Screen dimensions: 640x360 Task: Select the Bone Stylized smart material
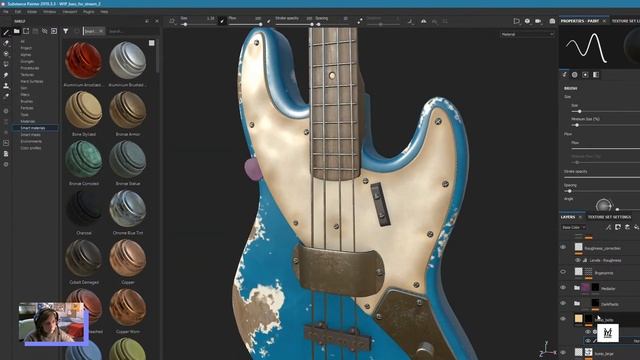pyautogui.click(x=84, y=110)
